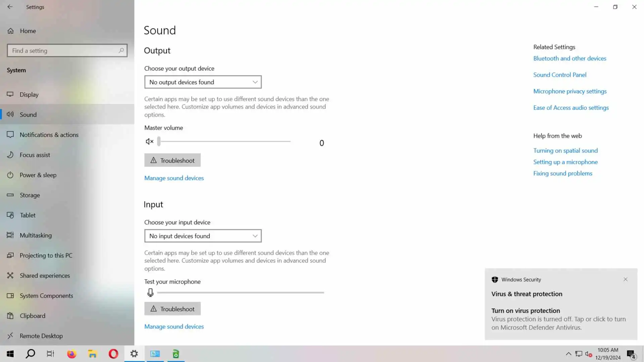Click the muted speaker icon beside Master volume
The height and width of the screenshot is (362, 644).
[x=149, y=141]
